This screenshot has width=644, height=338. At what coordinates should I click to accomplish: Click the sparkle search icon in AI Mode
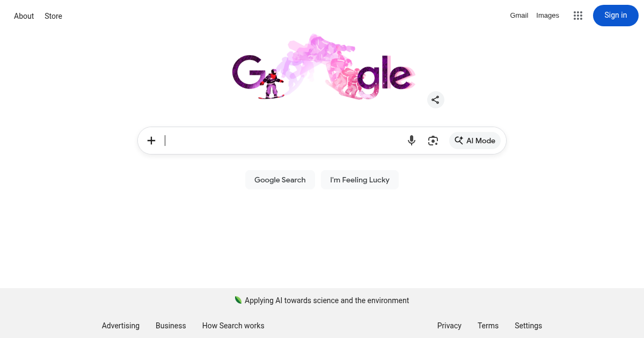[x=459, y=141]
